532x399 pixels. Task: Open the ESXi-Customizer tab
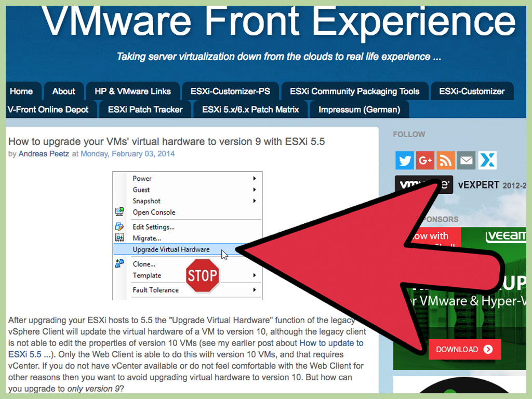[x=472, y=91]
